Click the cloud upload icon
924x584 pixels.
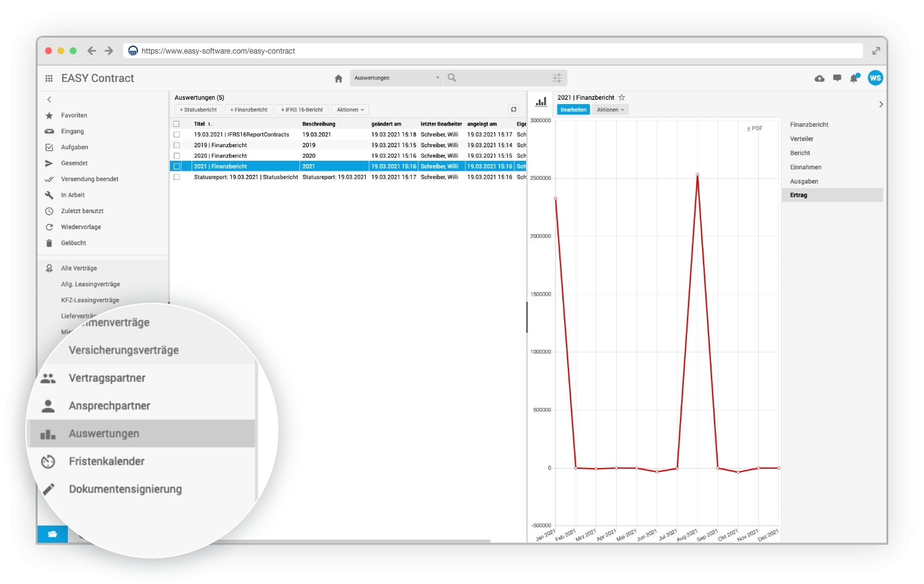point(819,78)
